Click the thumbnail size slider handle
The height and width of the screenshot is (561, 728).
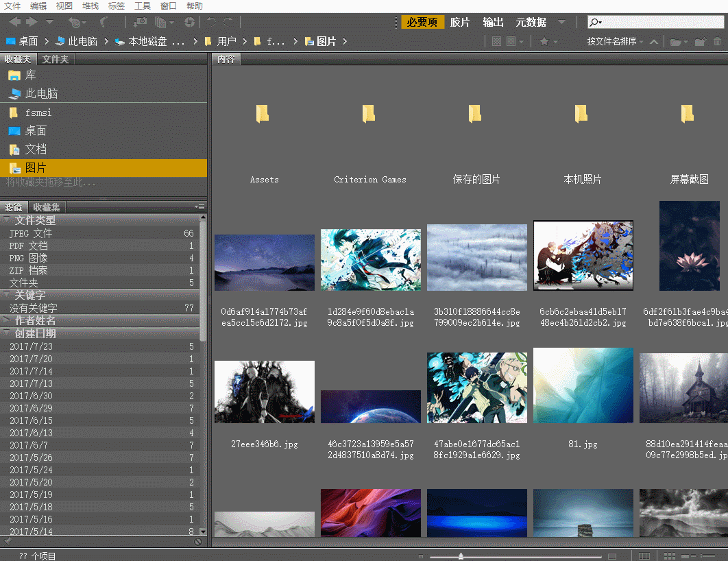point(461,556)
